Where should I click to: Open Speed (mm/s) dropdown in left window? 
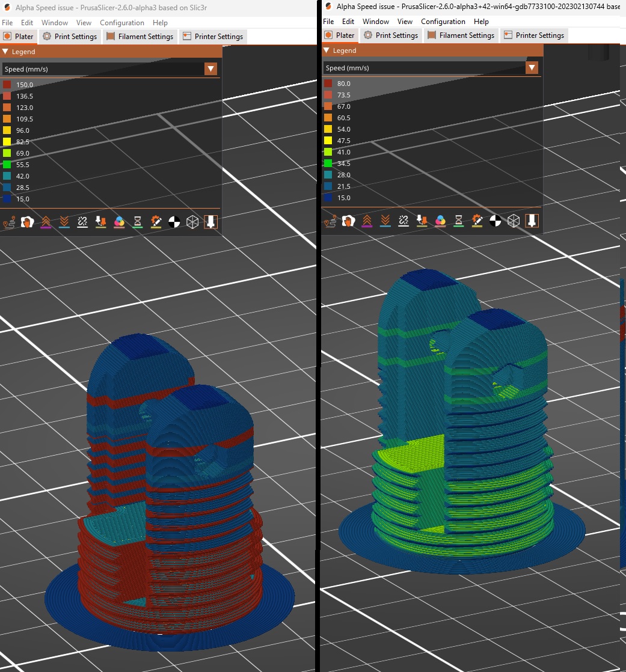[110, 69]
